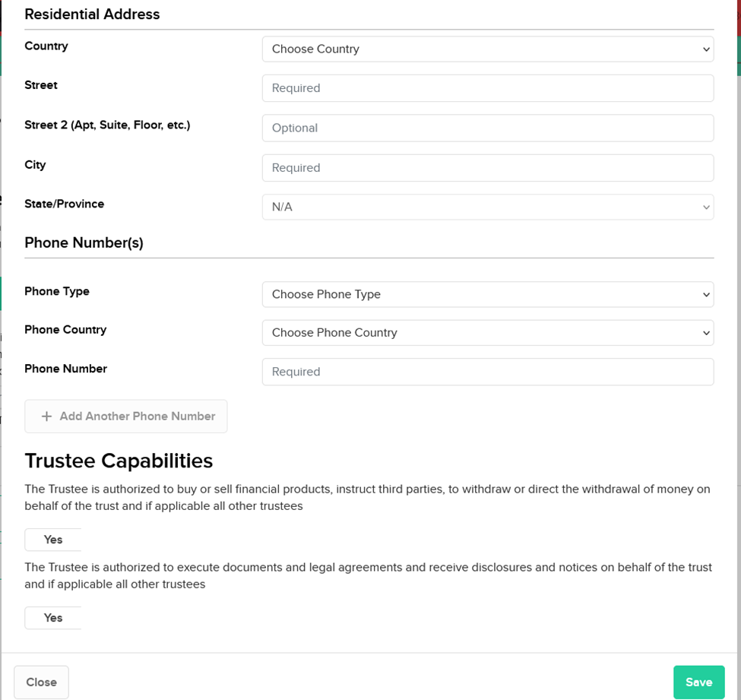The image size is (741, 700).
Task: Click the Phone Country label
Action: click(x=65, y=330)
